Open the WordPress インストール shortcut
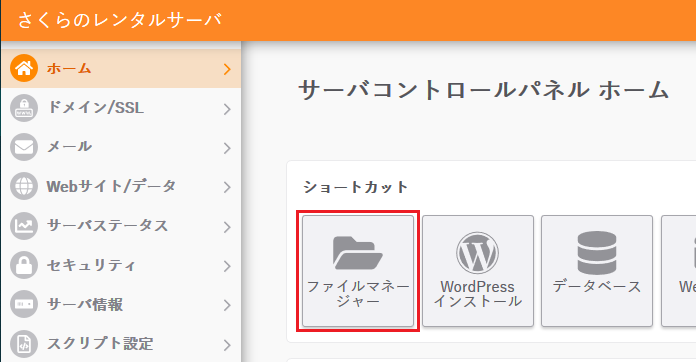 pos(478,271)
